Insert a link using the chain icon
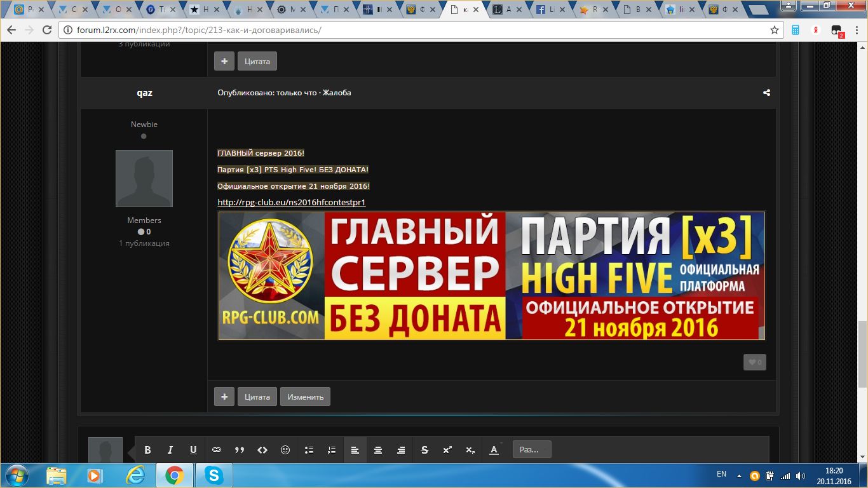The image size is (868, 488). (x=216, y=450)
